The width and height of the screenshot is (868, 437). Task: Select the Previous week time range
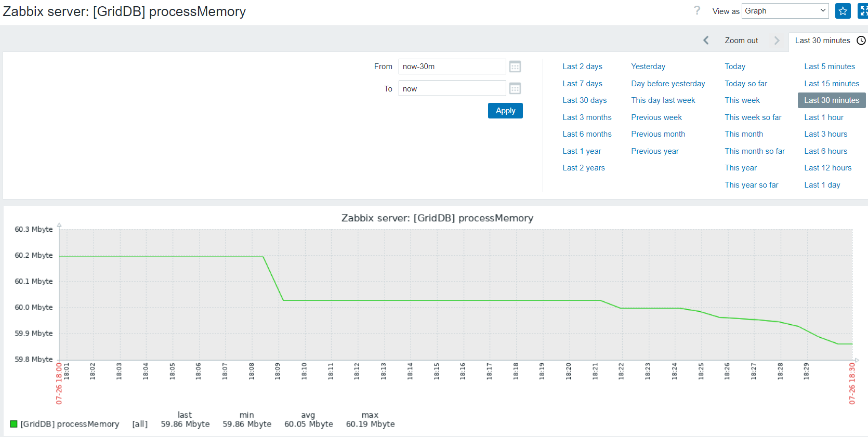pyautogui.click(x=656, y=117)
